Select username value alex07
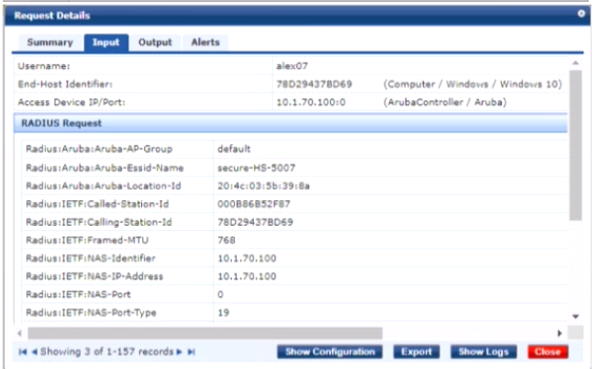Image resolution: width=596 pixels, height=369 pixels. 292,66
